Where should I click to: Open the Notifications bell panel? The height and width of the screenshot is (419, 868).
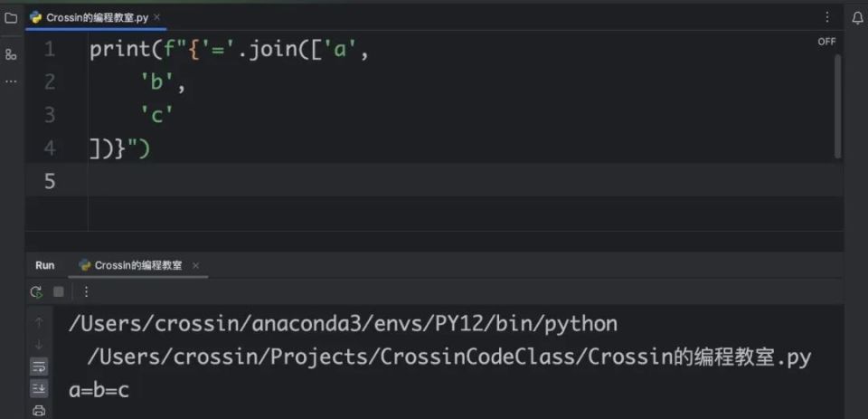pos(857,18)
